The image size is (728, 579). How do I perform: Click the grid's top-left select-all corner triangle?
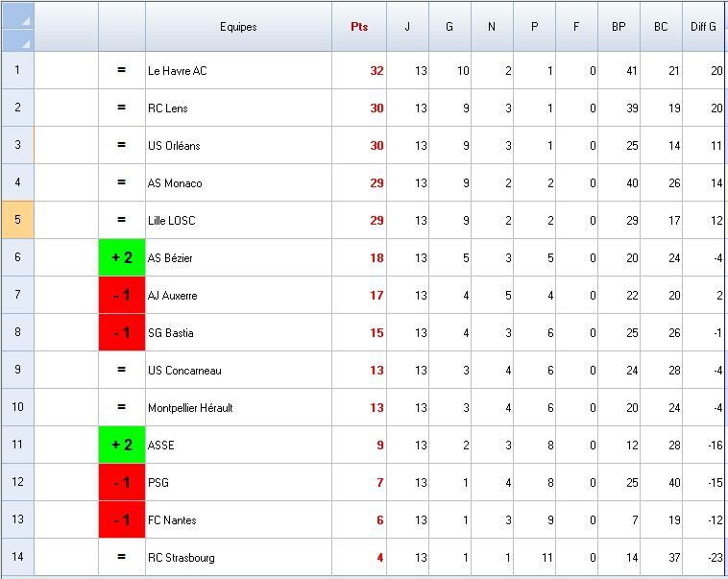(x=17, y=26)
